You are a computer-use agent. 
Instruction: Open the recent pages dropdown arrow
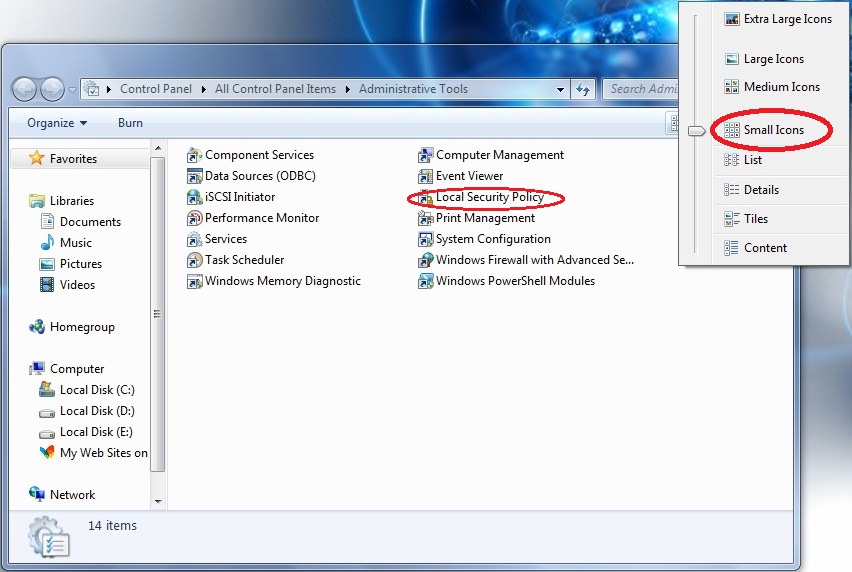click(72, 90)
